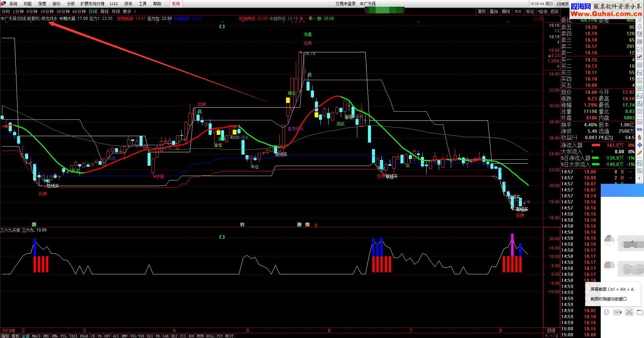Open the 扩展市场行情 menu
The width and height of the screenshot is (644, 338).
(92, 4)
